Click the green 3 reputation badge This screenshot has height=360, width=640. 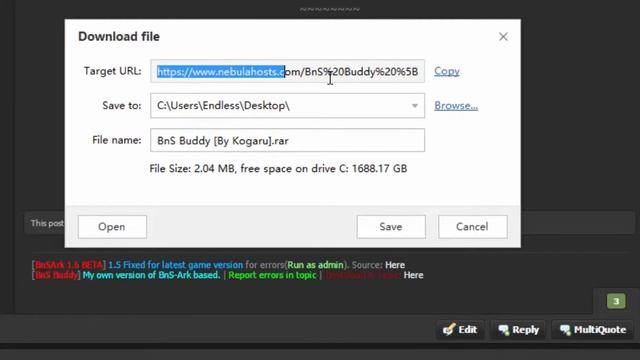[616, 301]
